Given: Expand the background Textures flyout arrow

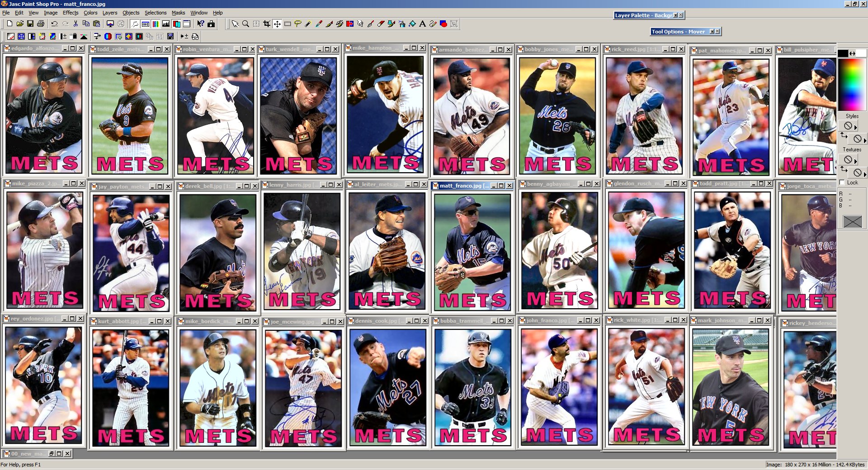Looking at the screenshot, I should pos(865,174).
